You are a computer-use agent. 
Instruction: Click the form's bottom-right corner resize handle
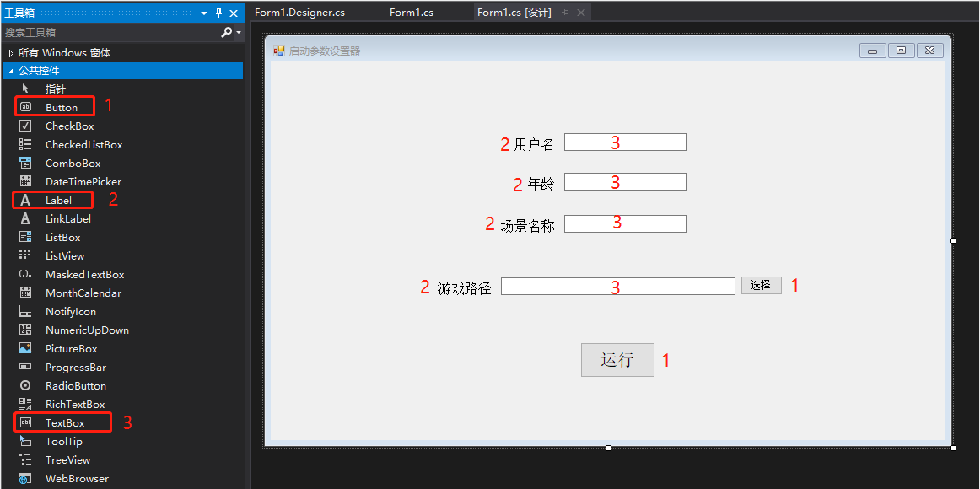point(953,448)
